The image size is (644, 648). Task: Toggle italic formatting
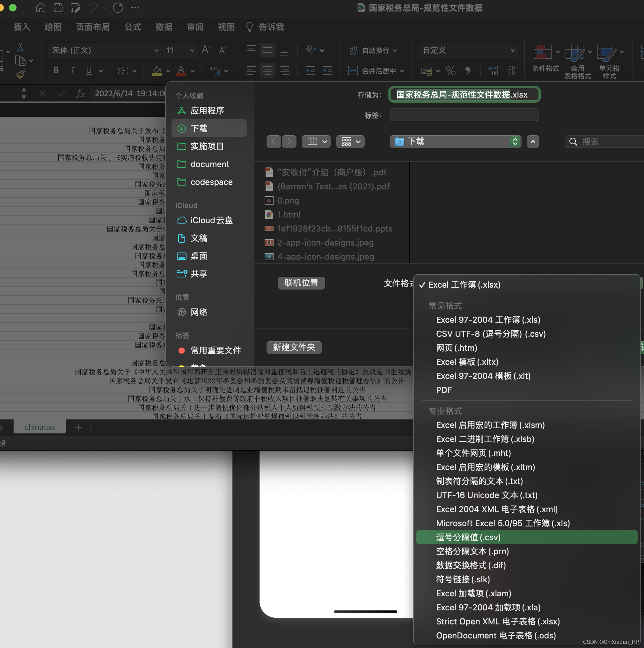point(72,70)
